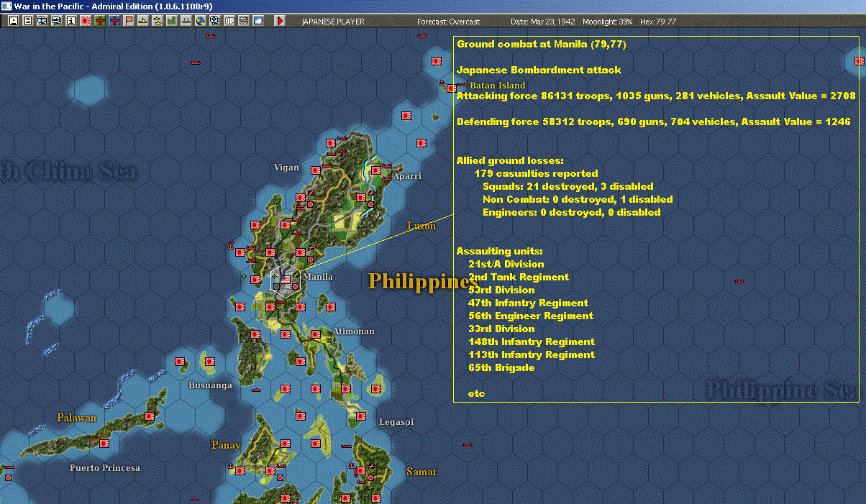Open the weather cloud toolbar icon

258,21
